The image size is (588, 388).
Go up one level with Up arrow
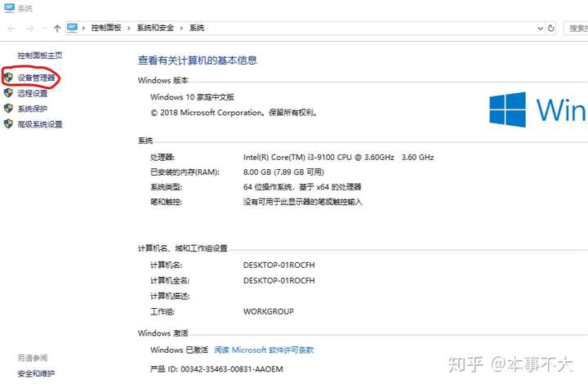(57, 28)
